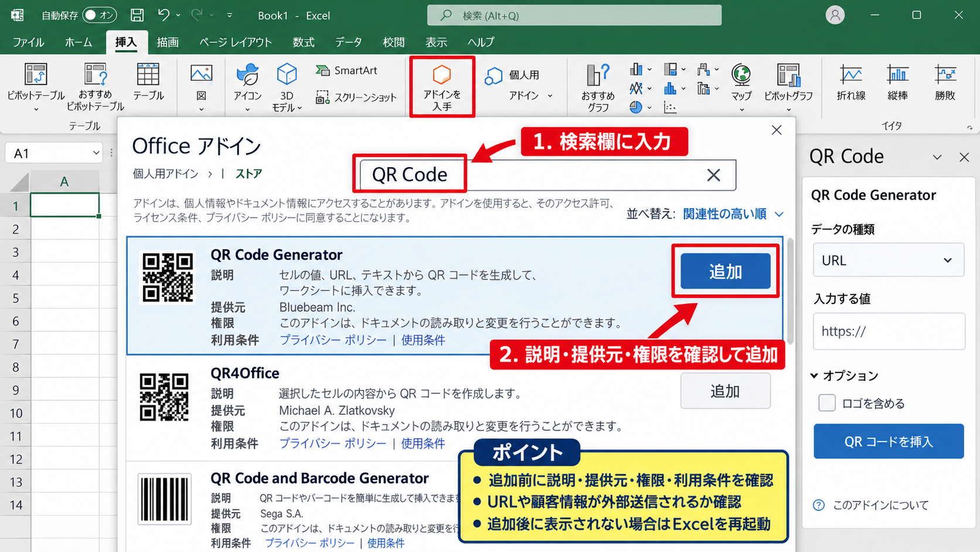Click the Save icon in title bar
The image size is (980, 552).
[137, 15]
